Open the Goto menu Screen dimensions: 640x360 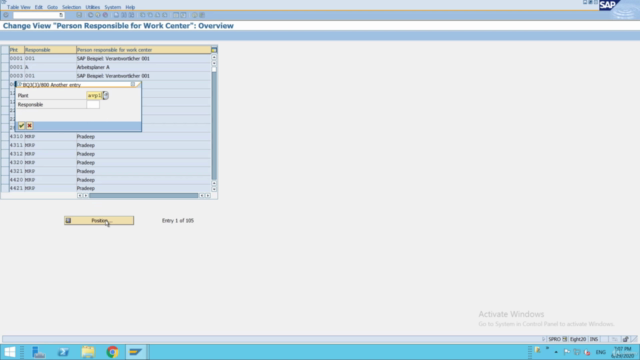click(x=52, y=7)
